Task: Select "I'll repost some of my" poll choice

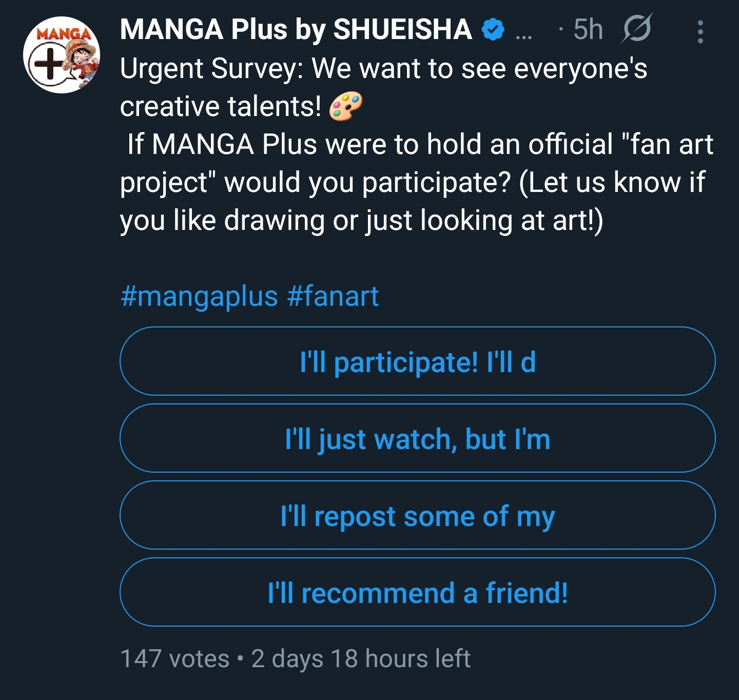Action: click(x=417, y=515)
